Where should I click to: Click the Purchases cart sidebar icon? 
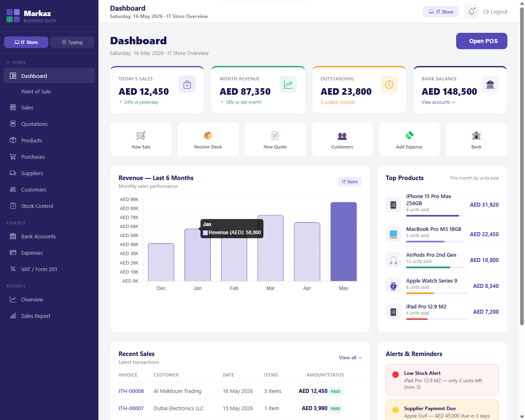tap(13, 157)
